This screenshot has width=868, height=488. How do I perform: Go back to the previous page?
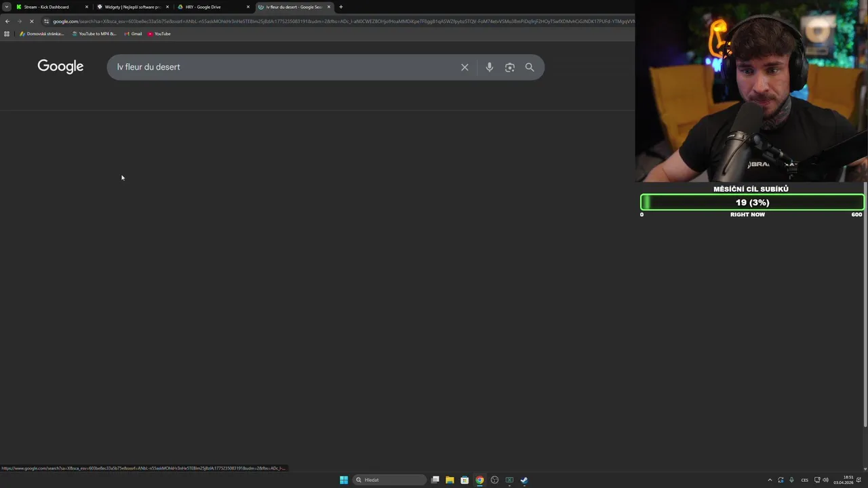(7, 21)
